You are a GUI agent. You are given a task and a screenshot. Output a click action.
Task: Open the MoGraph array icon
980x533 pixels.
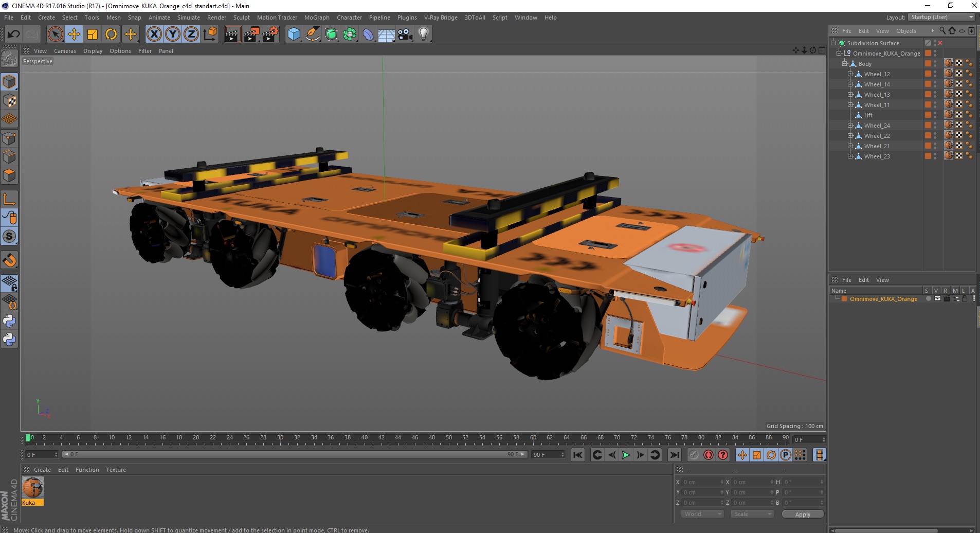pyautogui.click(x=350, y=34)
